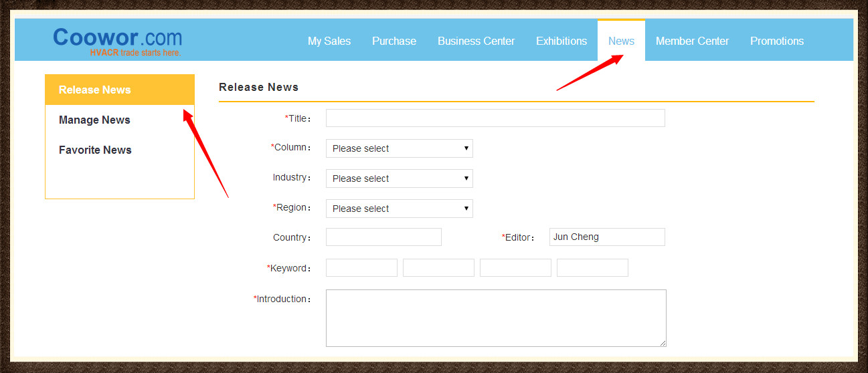Select Release News in the sidebar
This screenshot has width=868, height=373.
[95, 90]
